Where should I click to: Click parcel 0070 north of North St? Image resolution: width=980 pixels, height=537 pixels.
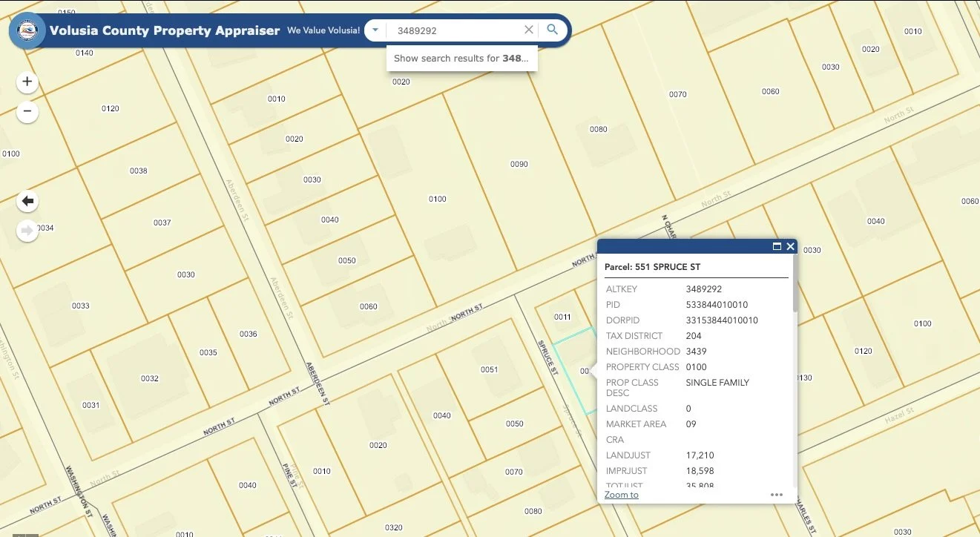[678, 94]
